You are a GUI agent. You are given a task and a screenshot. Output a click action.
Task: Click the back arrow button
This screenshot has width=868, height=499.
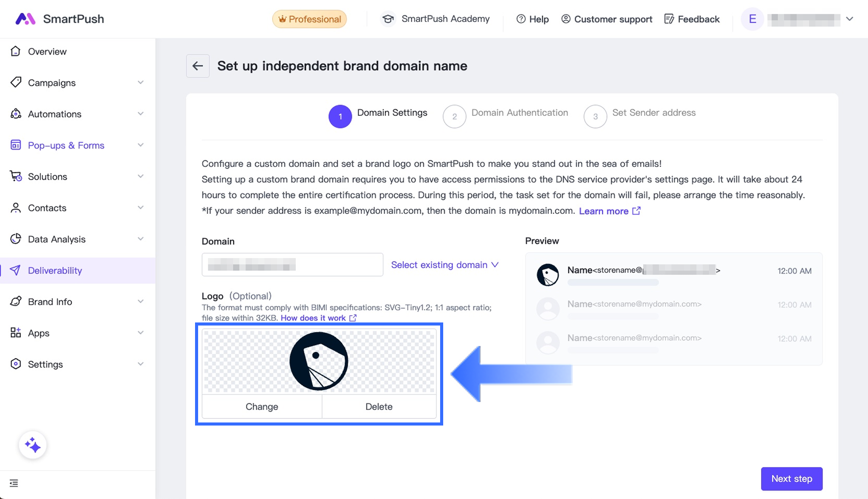(198, 66)
